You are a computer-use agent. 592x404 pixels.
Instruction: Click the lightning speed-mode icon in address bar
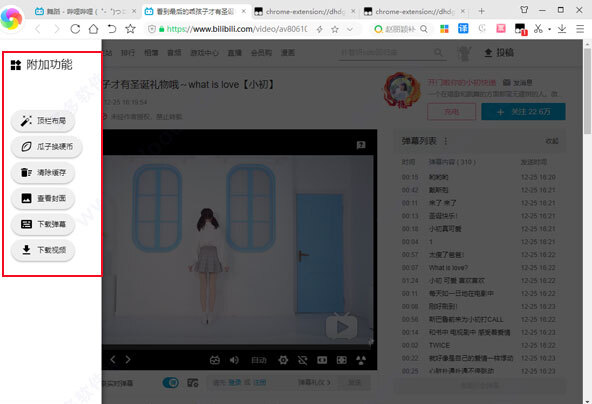coord(319,29)
